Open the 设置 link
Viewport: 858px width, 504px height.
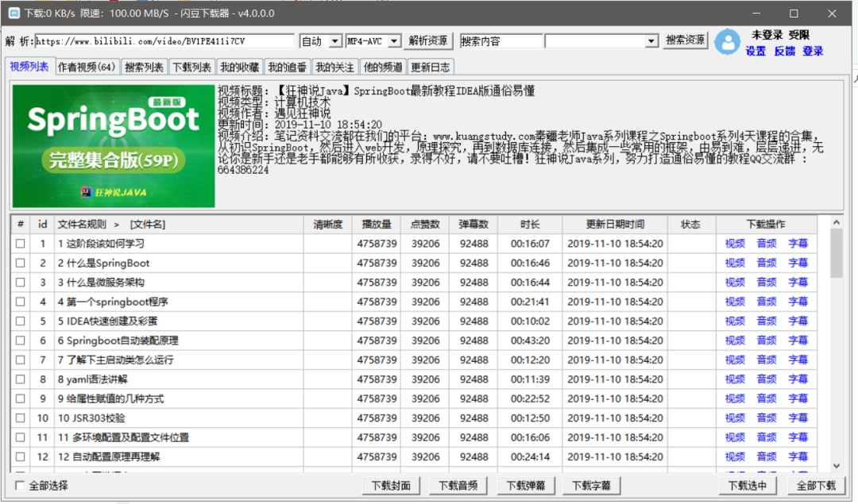point(756,52)
